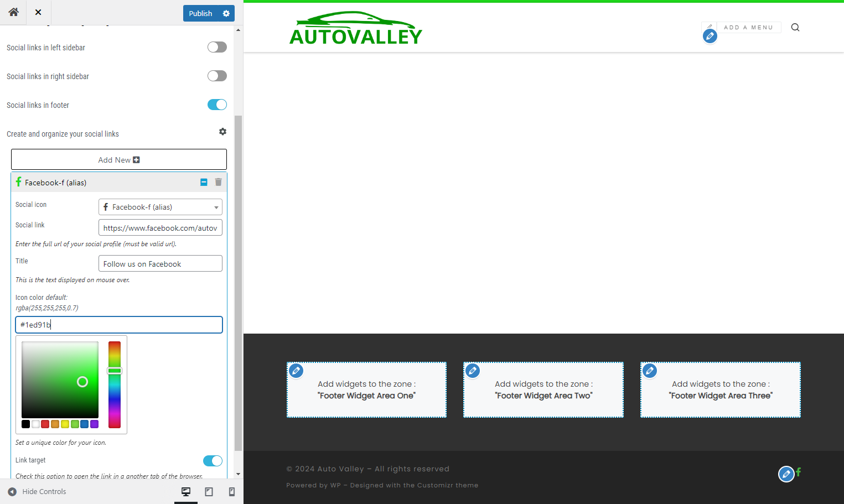Click the footer Facebook icon
The height and width of the screenshot is (504, 844).
pos(799,472)
